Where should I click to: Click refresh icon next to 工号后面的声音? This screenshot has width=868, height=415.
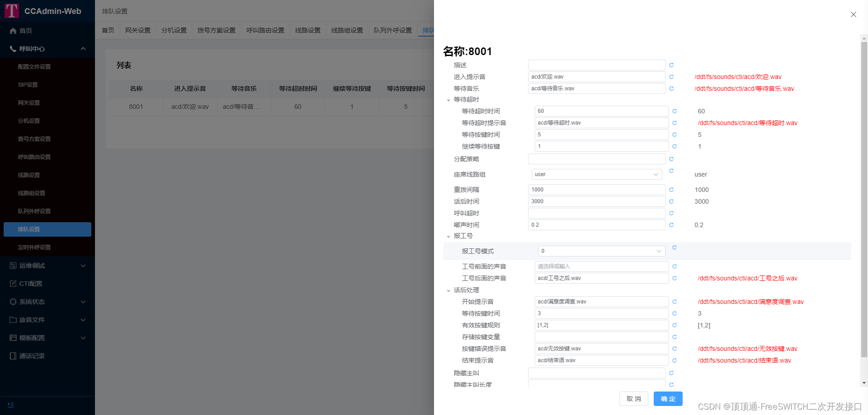click(675, 278)
